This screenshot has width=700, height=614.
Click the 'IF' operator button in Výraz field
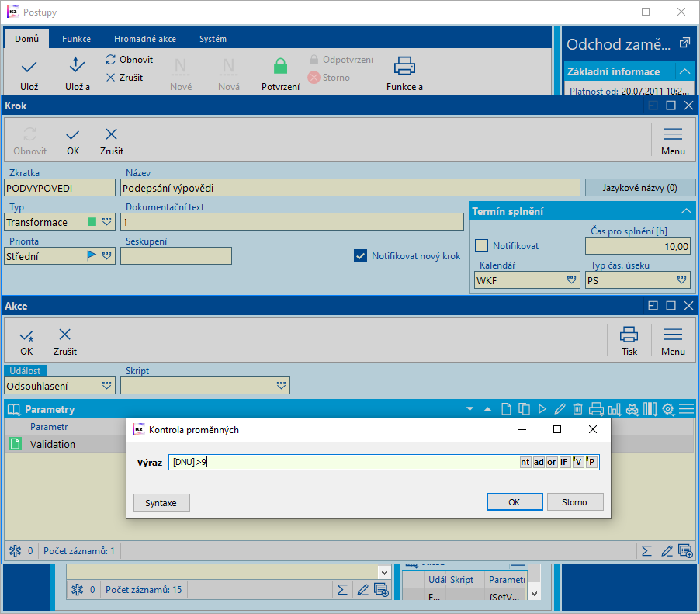(564, 462)
